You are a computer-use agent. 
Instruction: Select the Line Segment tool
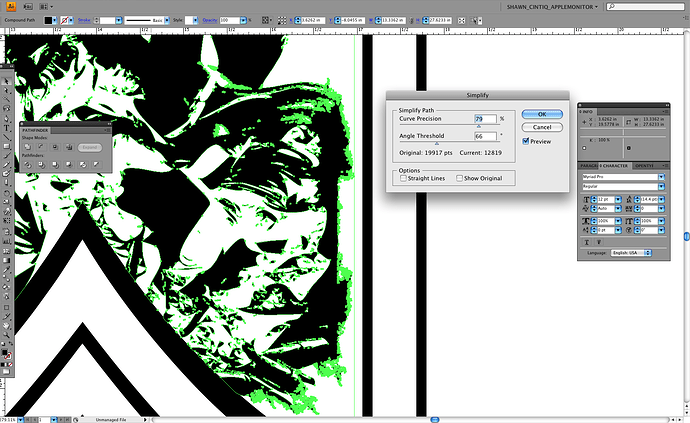pyautogui.click(x=6, y=137)
